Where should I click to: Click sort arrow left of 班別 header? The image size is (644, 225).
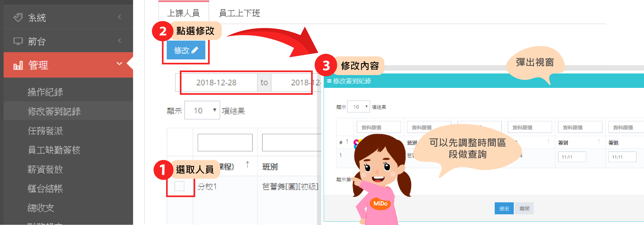(247, 165)
